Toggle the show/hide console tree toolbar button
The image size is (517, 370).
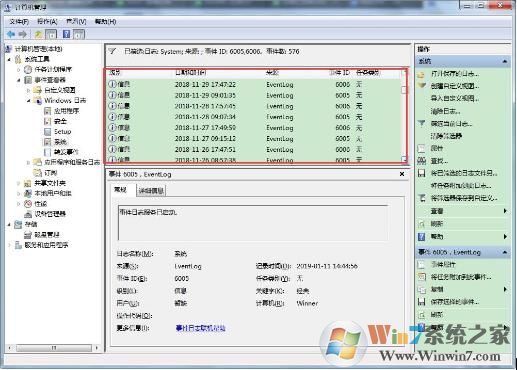point(51,34)
